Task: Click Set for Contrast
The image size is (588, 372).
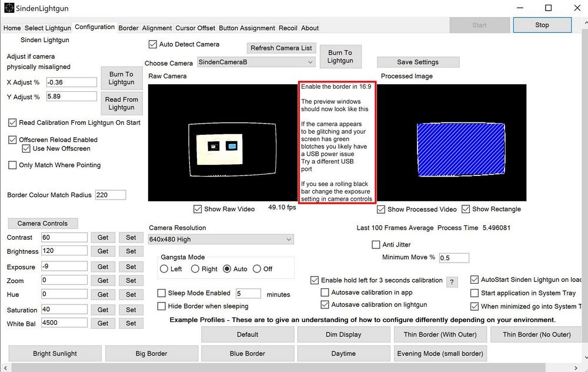Action: coord(131,238)
